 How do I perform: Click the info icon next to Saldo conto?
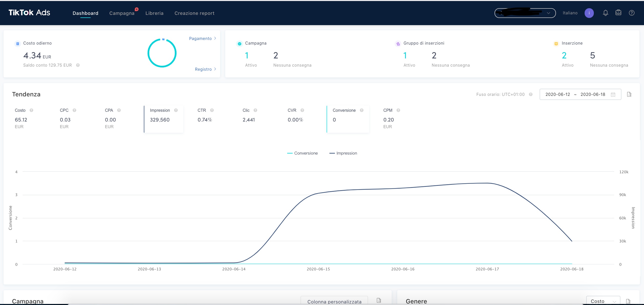point(78,65)
